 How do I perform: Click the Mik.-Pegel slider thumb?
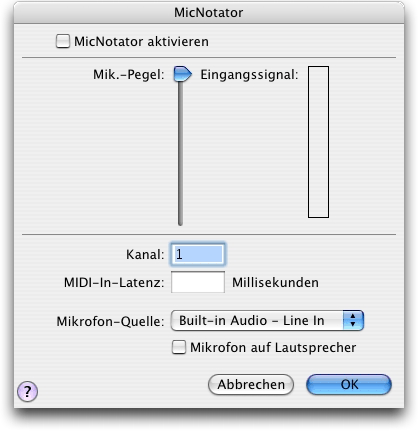pos(182,74)
